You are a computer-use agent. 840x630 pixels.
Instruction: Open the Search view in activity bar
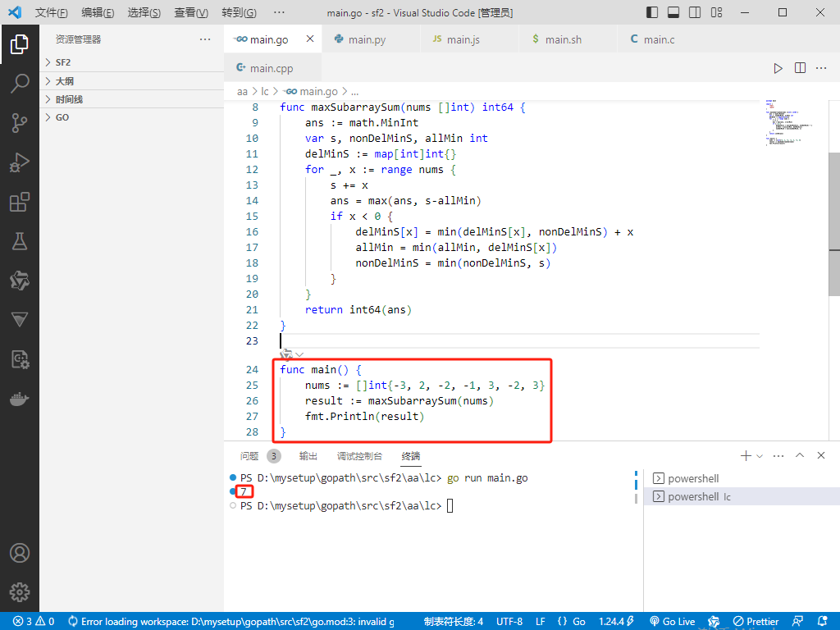tap(20, 84)
